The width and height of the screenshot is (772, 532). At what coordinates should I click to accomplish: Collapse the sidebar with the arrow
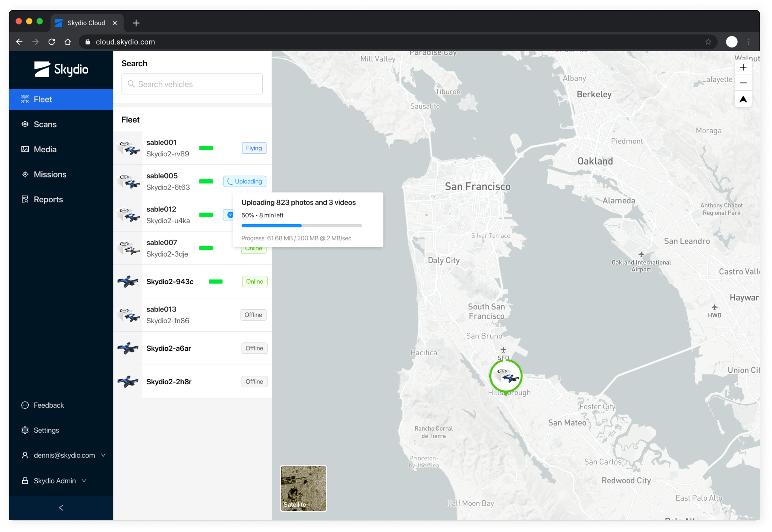[x=61, y=508]
